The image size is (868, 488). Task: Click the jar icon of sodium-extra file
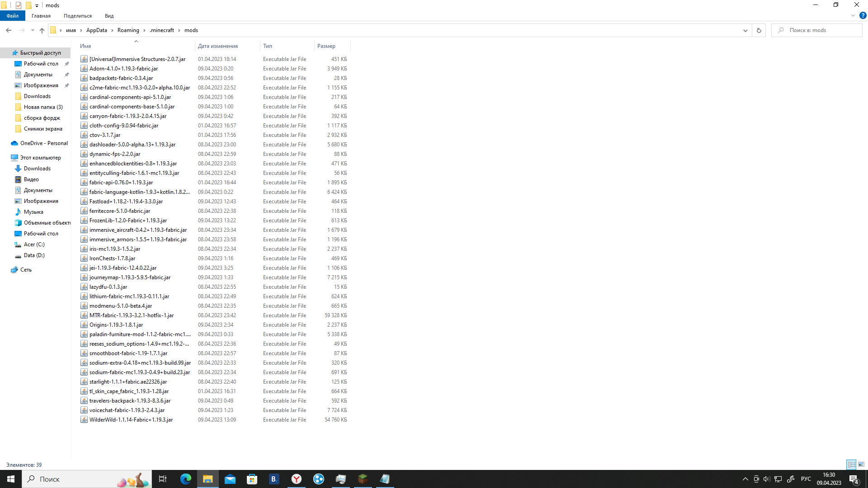84,363
